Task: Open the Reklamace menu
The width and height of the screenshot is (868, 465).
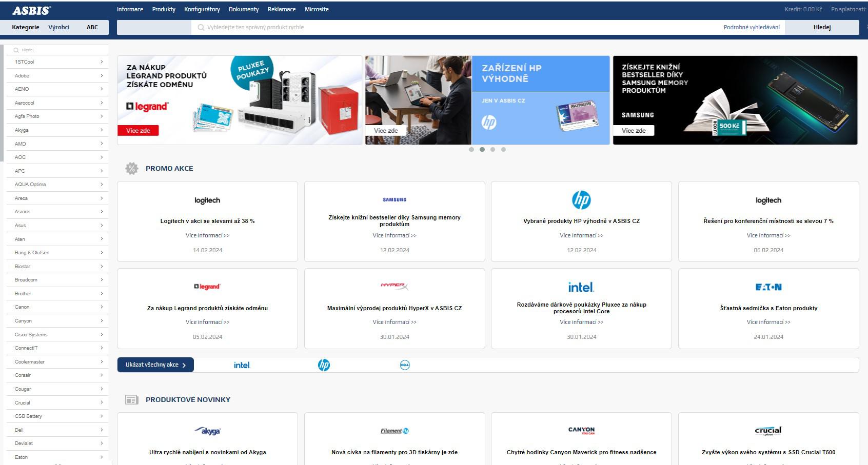Action: (282, 9)
